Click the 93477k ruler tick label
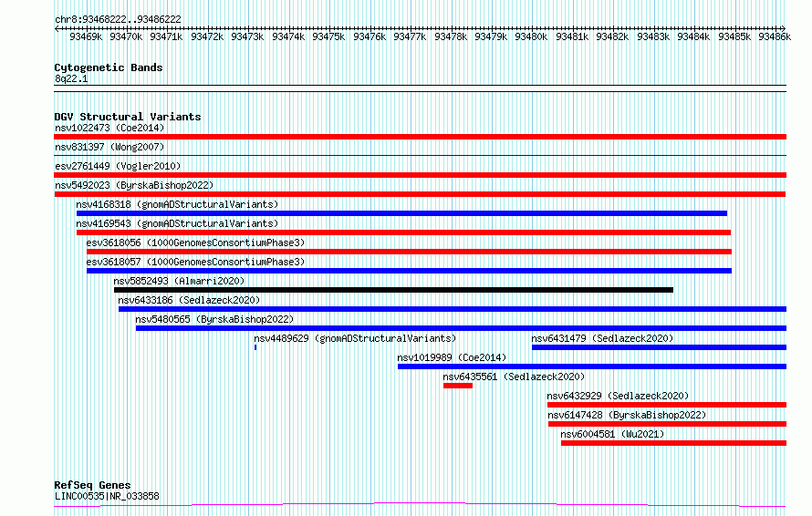 tap(410, 36)
